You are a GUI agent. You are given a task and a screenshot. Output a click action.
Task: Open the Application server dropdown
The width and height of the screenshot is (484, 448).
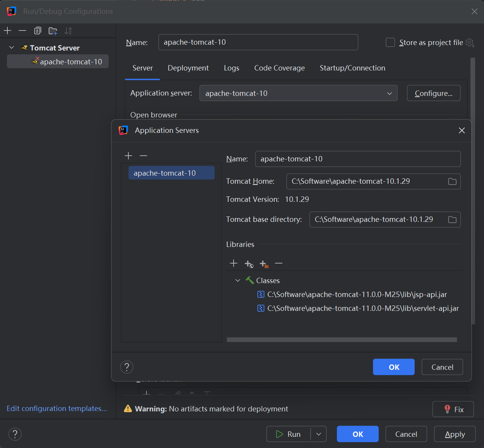[298, 93]
